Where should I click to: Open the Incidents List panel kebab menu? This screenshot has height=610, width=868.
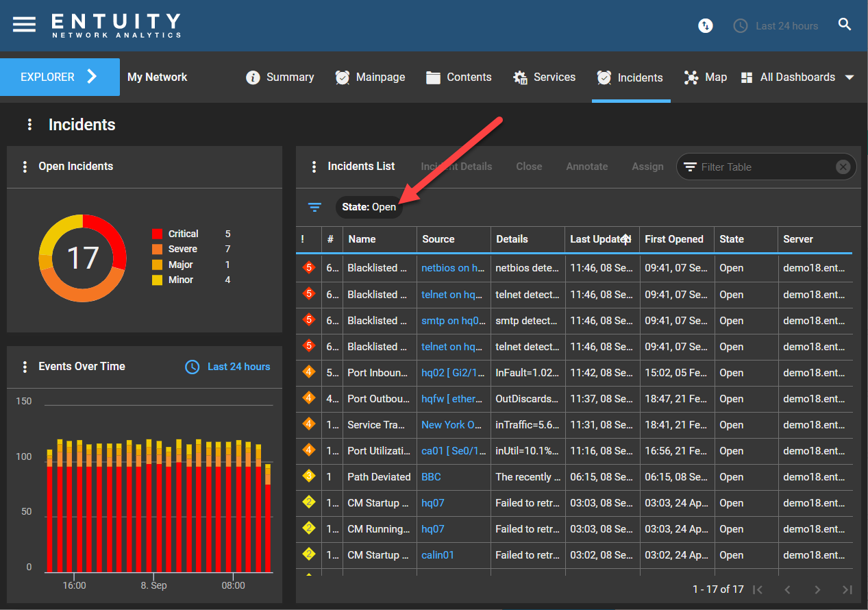click(314, 167)
